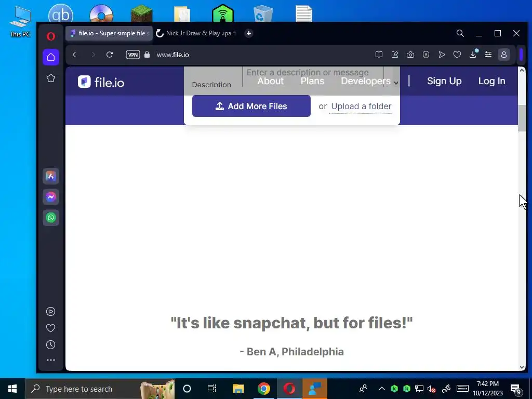Switch to the file.io tab
The height and width of the screenshot is (399, 532).
109,33
